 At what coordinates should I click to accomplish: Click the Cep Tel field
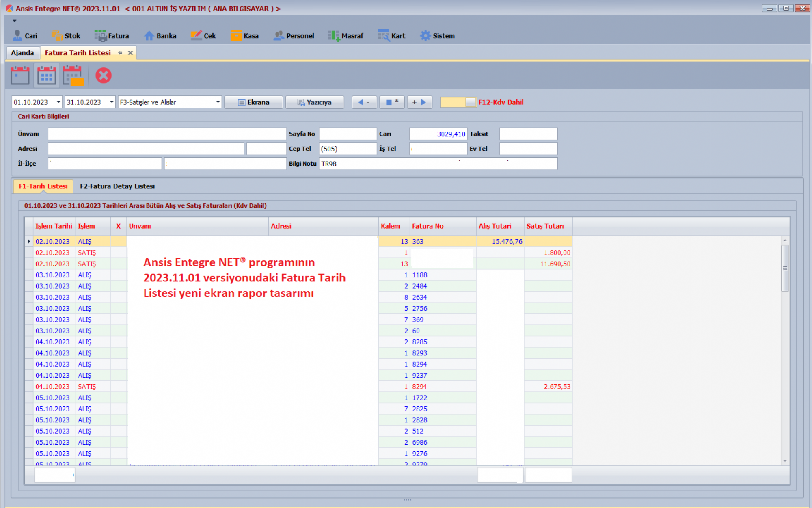point(348,149)
